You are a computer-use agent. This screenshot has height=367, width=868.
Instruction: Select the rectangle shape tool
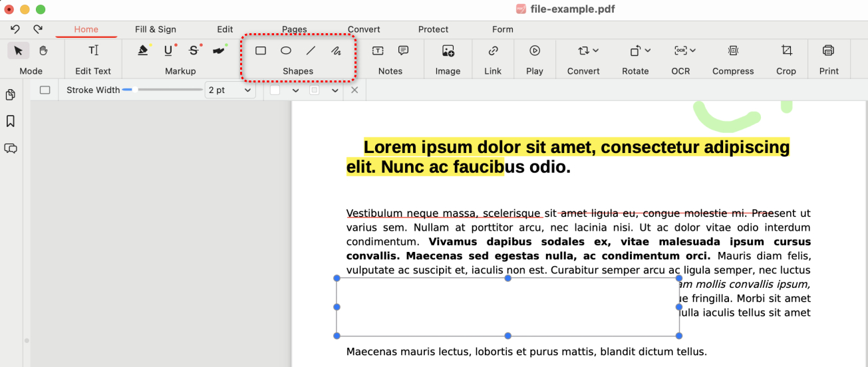[261, 51]
